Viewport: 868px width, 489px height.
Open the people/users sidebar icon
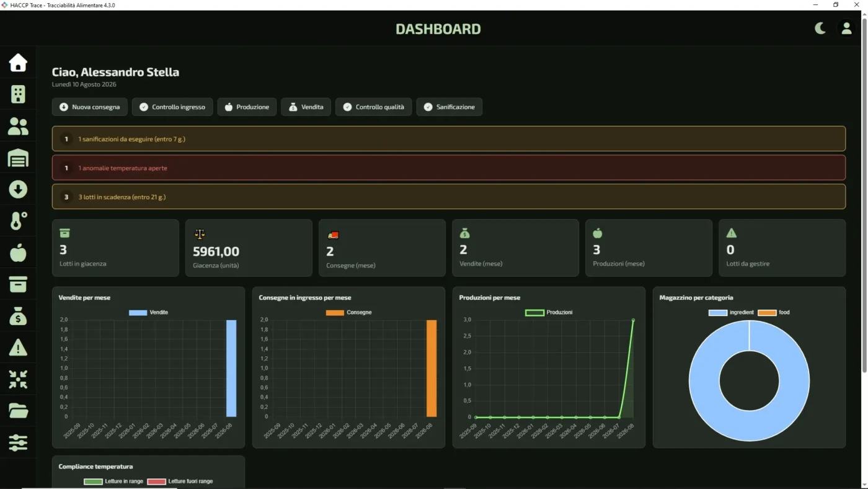coord(18,126)
